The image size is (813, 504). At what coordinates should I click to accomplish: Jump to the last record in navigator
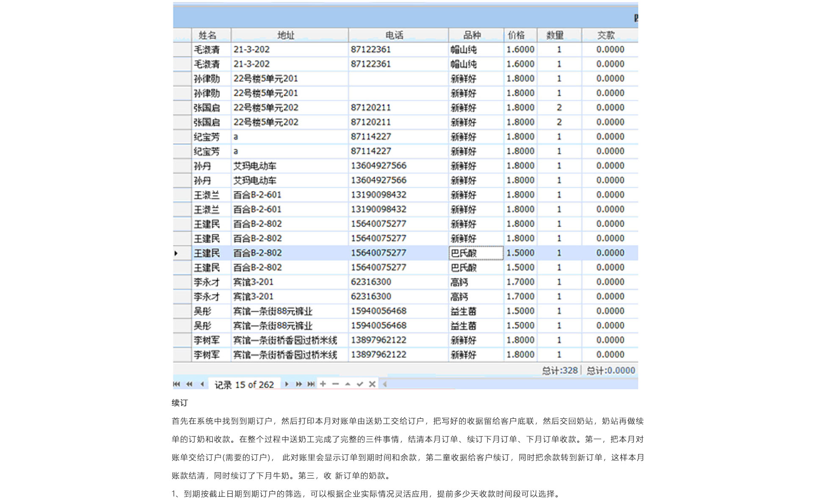pos(311,384)
